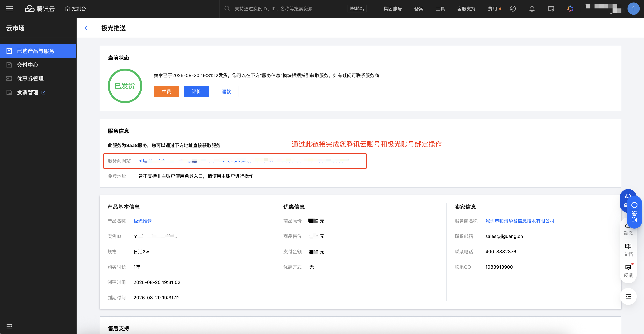The height and width of the screenshot is (334, 644).
Task: Click the 规格 value 日活2w
Action: (141, 252)
